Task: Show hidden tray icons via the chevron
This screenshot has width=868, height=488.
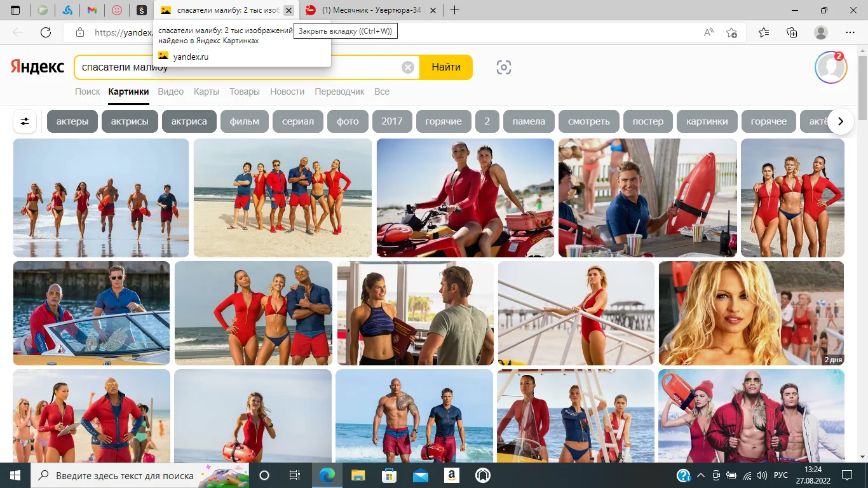Action: tap(701, 475)
